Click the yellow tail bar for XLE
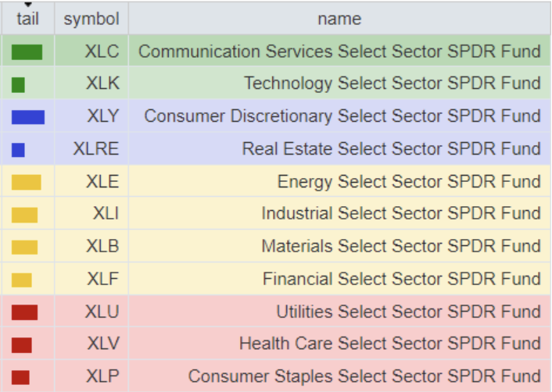The width and height of the screenshot is (552, 392). point(26,183)
